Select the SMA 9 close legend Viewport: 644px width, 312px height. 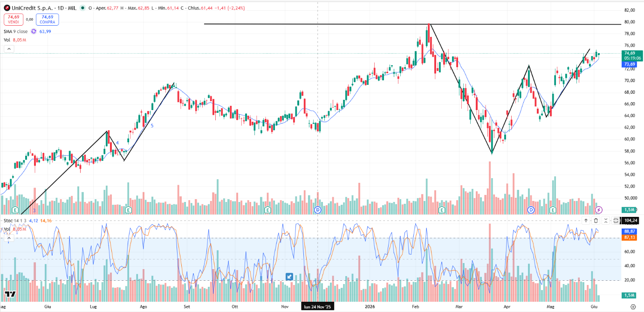(15, 31)
